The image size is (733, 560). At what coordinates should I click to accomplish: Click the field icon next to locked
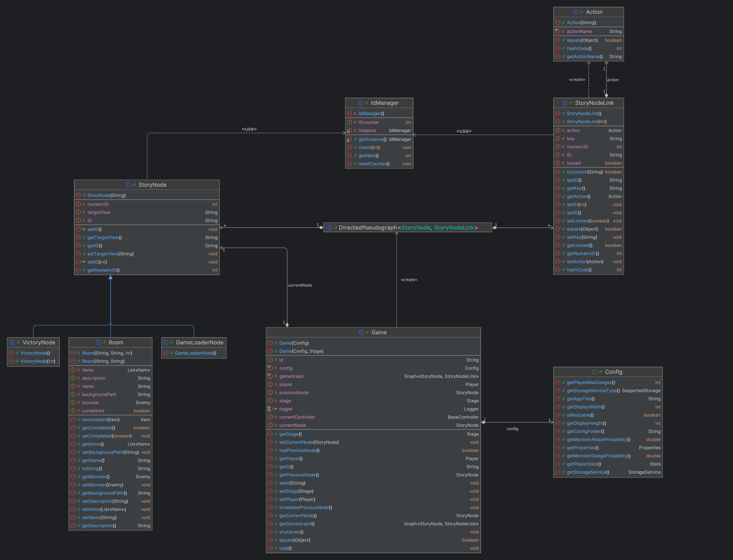[558, 163]
